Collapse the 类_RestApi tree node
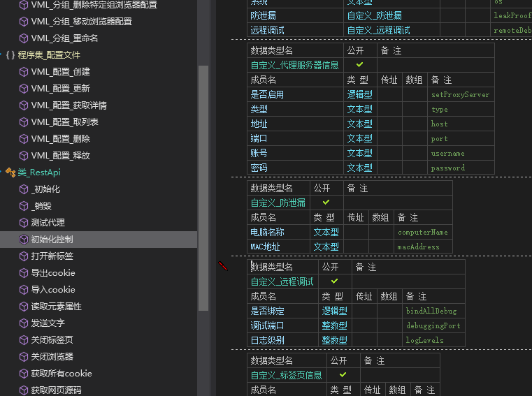Screen dimensions: 532x396 (1, 172)
